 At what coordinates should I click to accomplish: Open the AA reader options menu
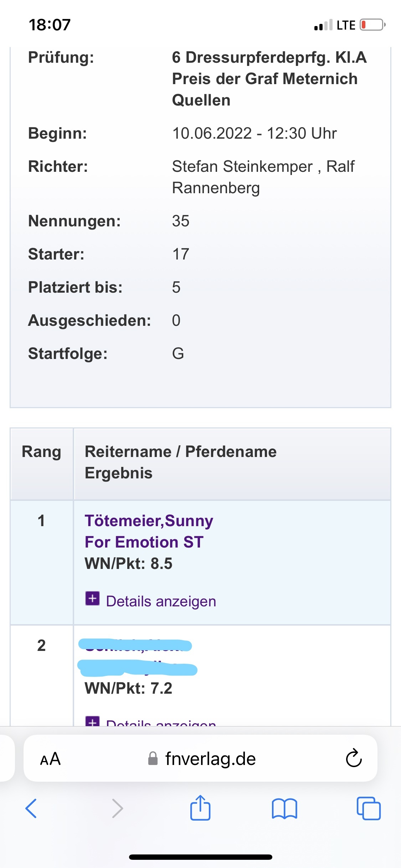click(x=50, y=759)
